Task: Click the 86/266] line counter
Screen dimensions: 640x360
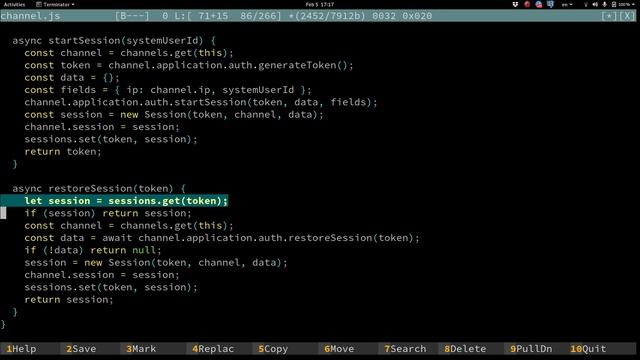Action: point(260,16)
